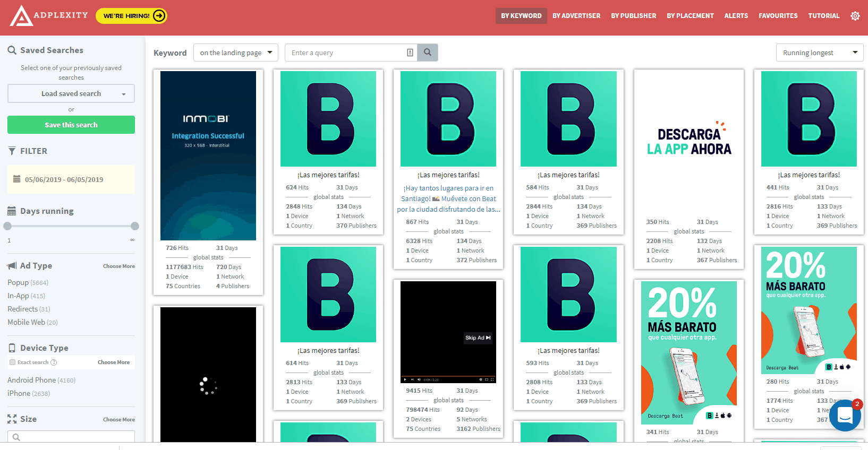Screen dimensions: 868x450
Task: Click '1177683 Hits' global stat text
Action: click(x=184, y=267)
